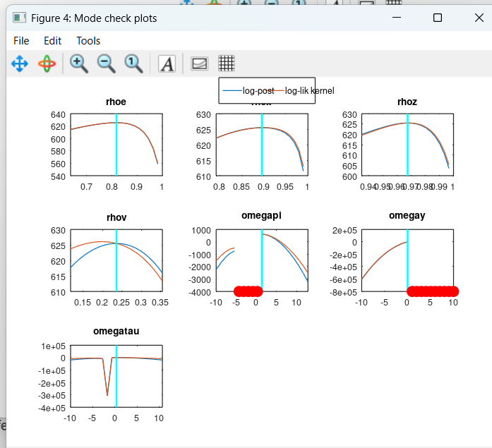Toggle the grid display icon

(x=226, y=63)
